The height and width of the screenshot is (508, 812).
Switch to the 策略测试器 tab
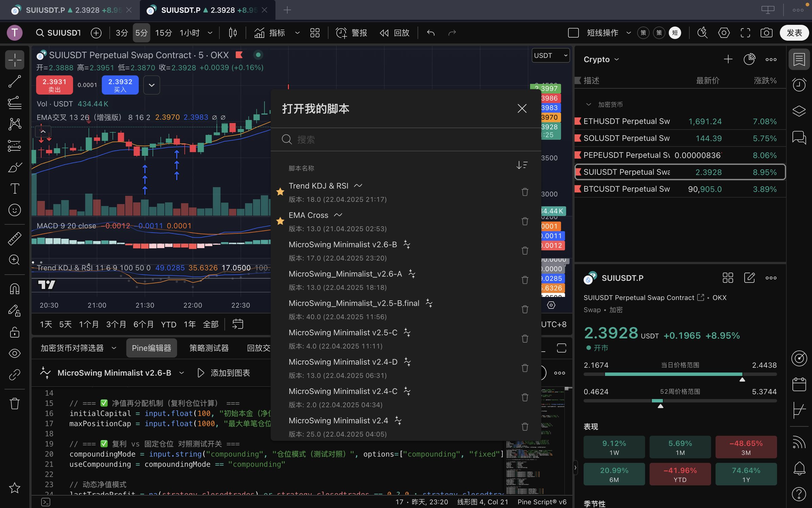click(x=209, y=348)
